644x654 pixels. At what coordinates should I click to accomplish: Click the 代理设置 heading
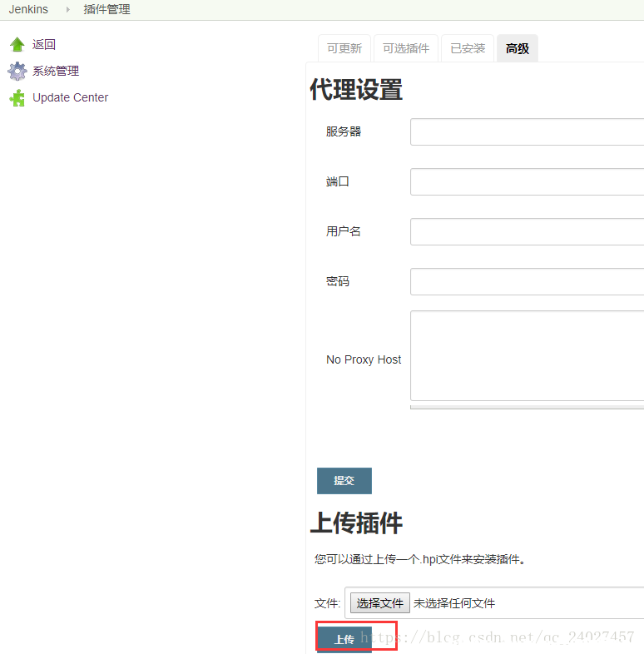coord(356,89)
